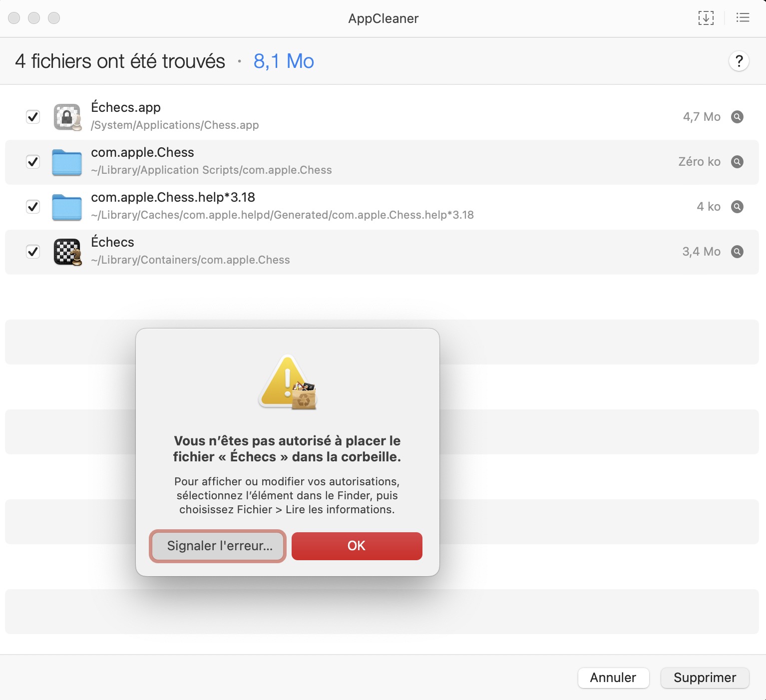766x700 pixels.
Task: Click the Signaler l'erreur... button
Action: [218, 546]
